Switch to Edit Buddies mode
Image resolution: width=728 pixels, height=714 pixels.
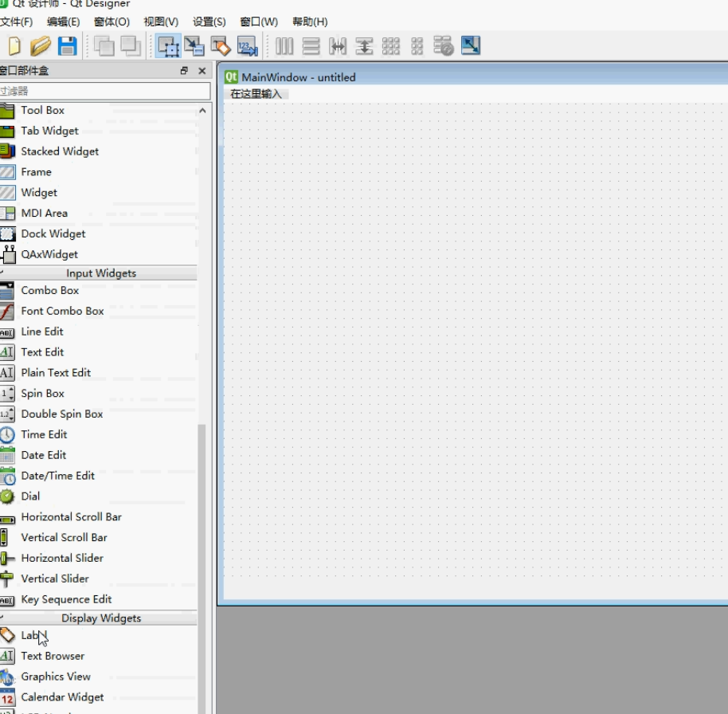pos(221,46)
